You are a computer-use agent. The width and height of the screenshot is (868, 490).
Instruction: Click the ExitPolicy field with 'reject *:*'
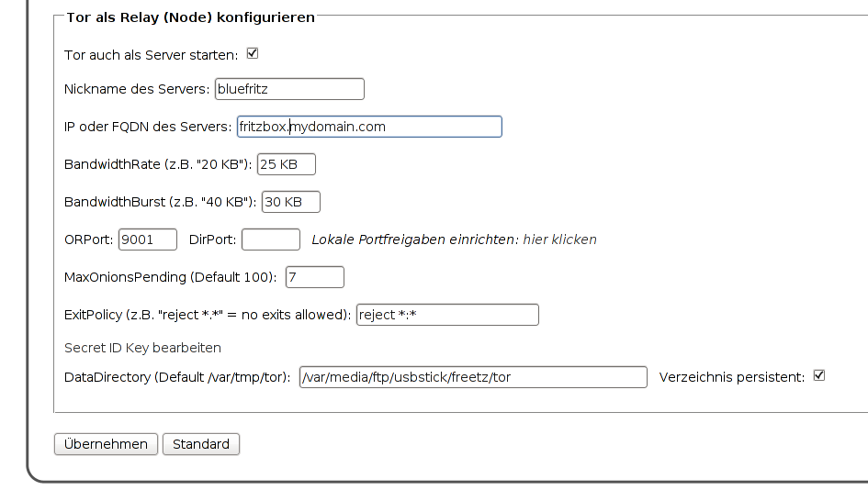(x=447, y=315)
